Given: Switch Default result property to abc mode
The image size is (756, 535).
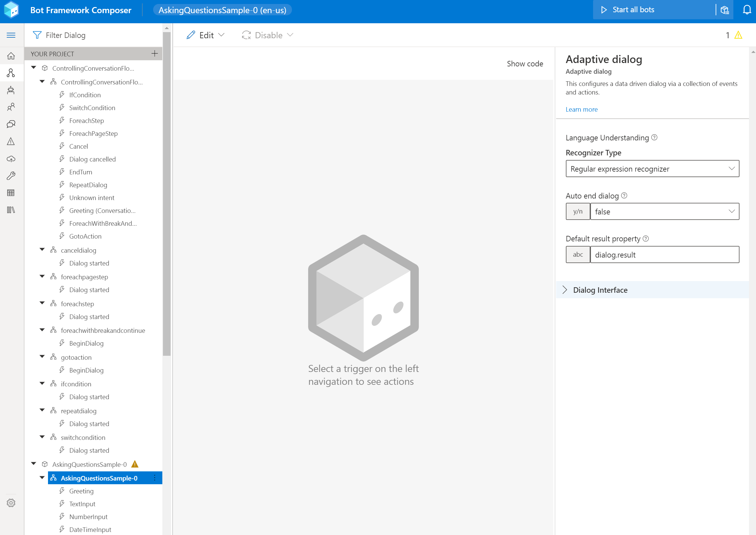Looking at the screenshot, I should [577, 254].
